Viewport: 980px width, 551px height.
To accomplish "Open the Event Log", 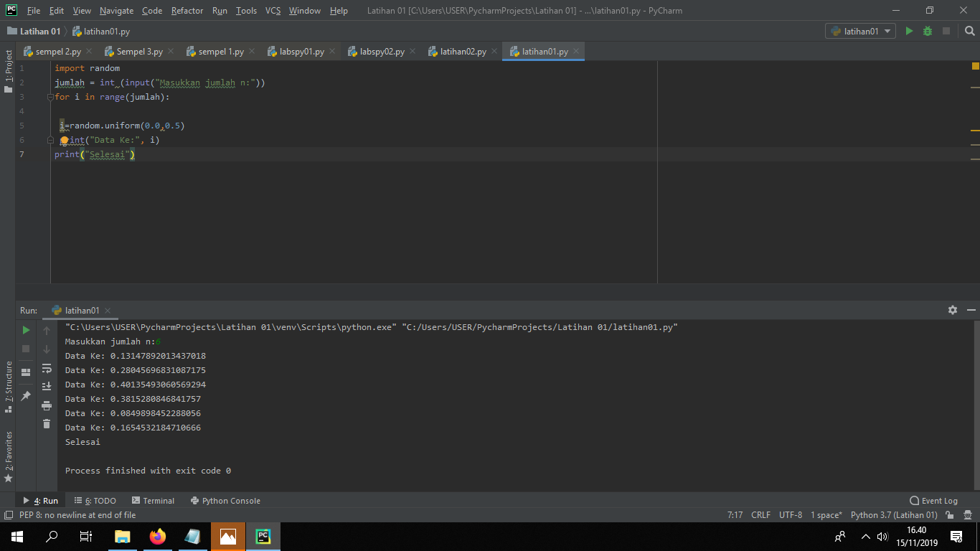I will [933, 501].
